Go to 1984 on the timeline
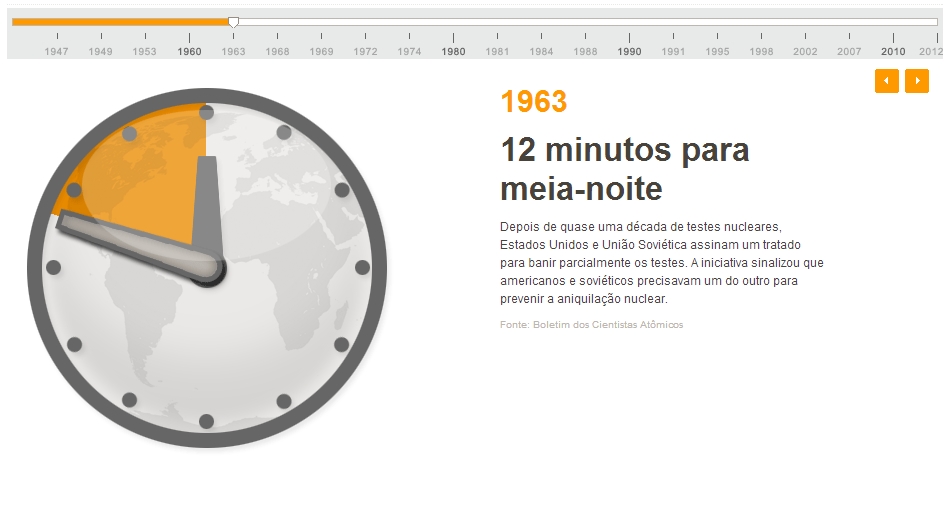Viewport: 950px width, 515px height. [541, 51]
